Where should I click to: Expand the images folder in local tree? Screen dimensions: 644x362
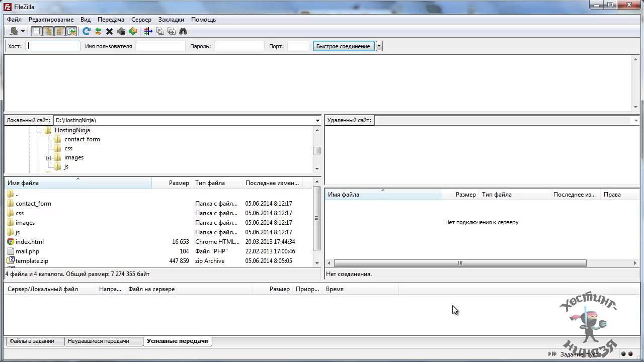coord(49,158)
